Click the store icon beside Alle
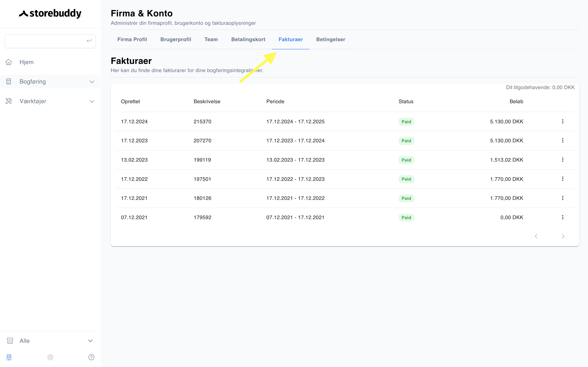 tap(10, 341)
